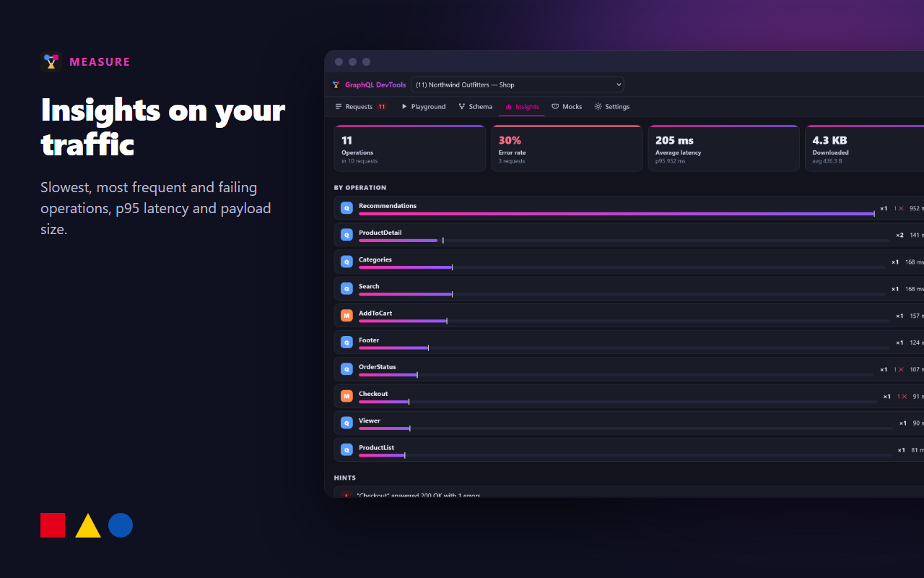
Task: Select the Error rate stat card
Action: click(567, 148)
